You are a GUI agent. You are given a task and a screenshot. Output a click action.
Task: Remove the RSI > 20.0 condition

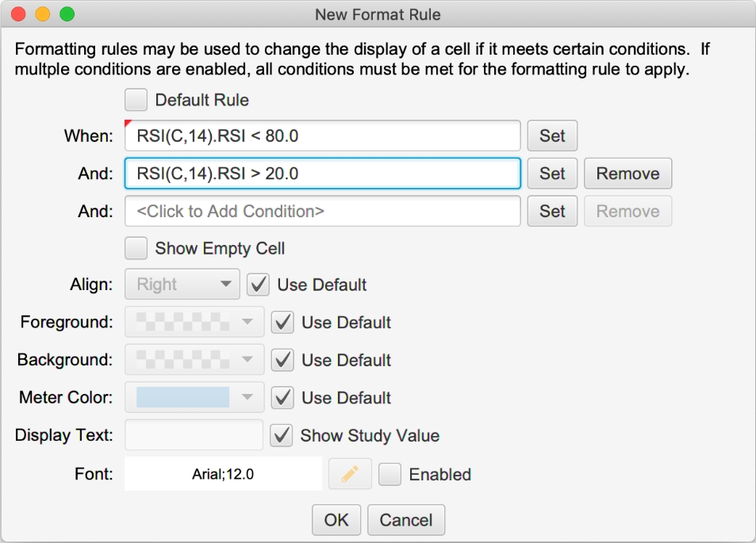coord(627,174)
